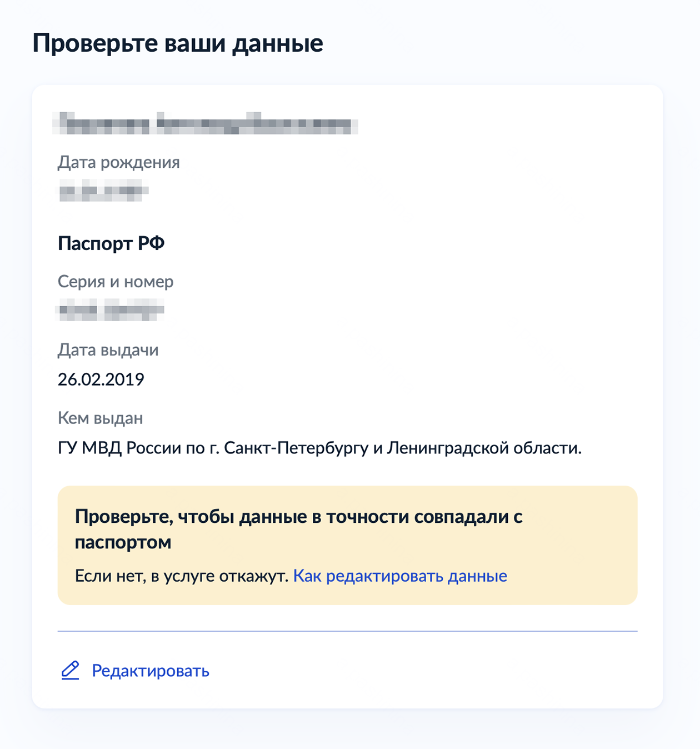Click the "Дата выдачи" label
The width and height of the screenshot is (700, 749).
coord(108,350)
